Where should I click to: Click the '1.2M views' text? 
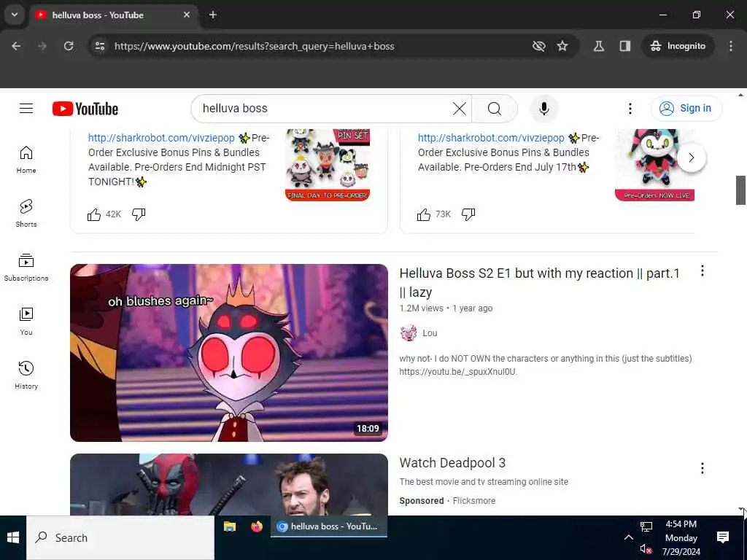click(421, 308)
